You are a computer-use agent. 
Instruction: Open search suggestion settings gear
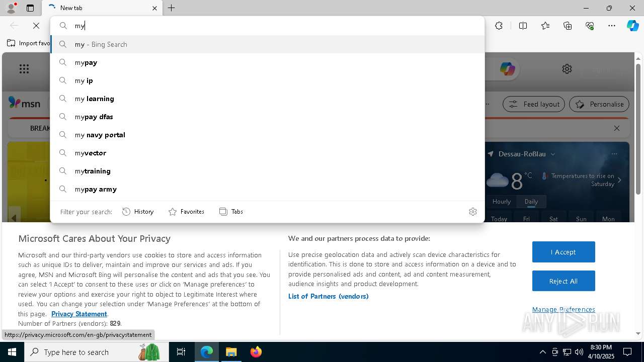[472, 212]
